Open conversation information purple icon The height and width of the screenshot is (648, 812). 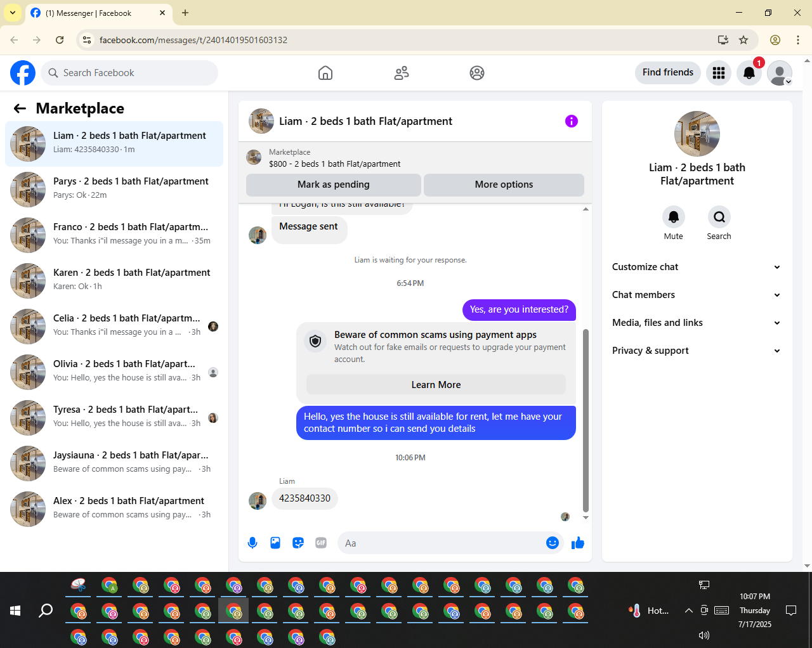tap(572, 121)
